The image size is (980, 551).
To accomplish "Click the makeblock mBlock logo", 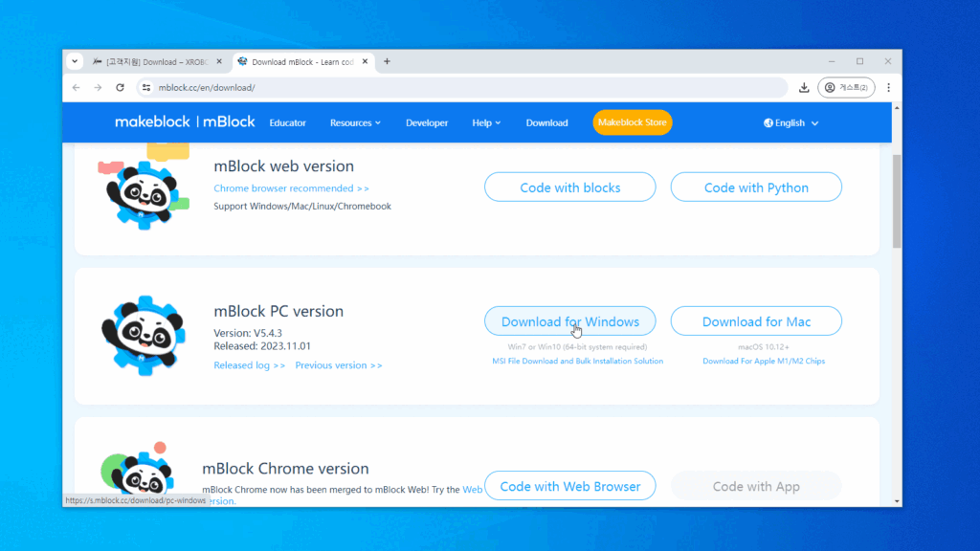I will pyautogui.click(x=185, y=122).
